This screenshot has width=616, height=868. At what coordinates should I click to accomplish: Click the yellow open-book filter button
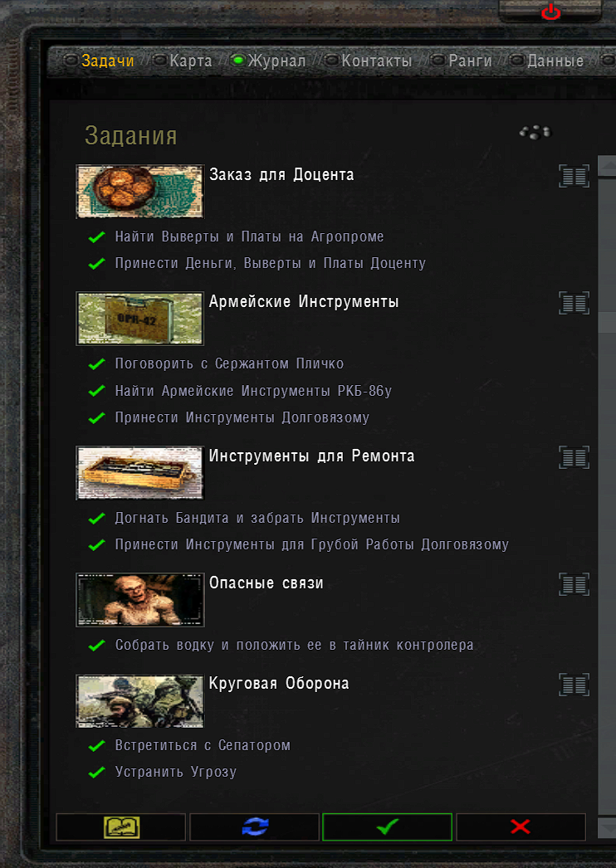click(120, 827)
